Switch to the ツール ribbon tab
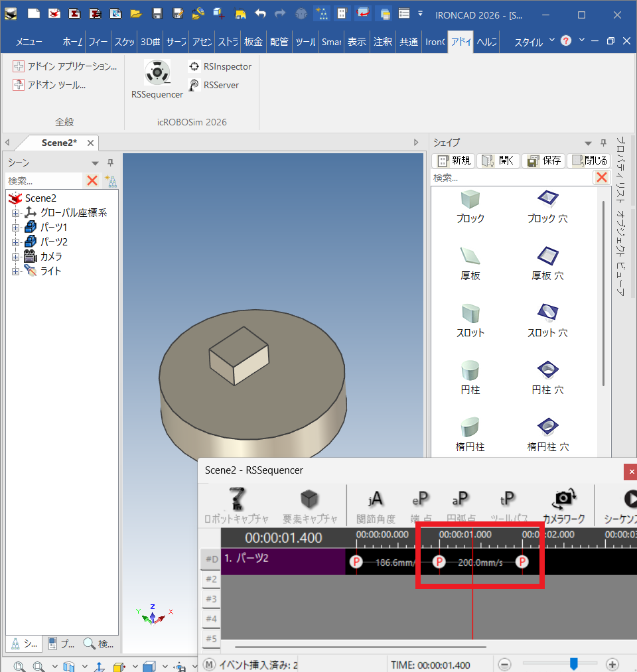This screenshot has width=637, height=672. pos(305,42)
